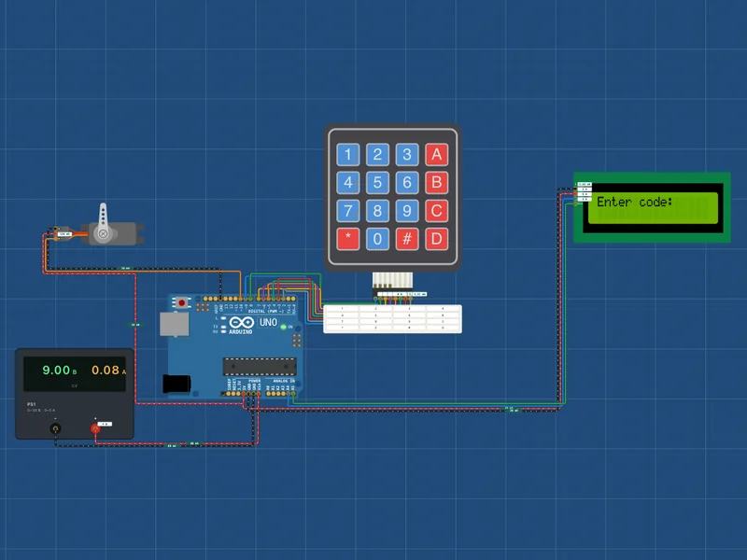747x560 pixels.
Task: Select the servo motor horn arm
Action: (103, 221)
